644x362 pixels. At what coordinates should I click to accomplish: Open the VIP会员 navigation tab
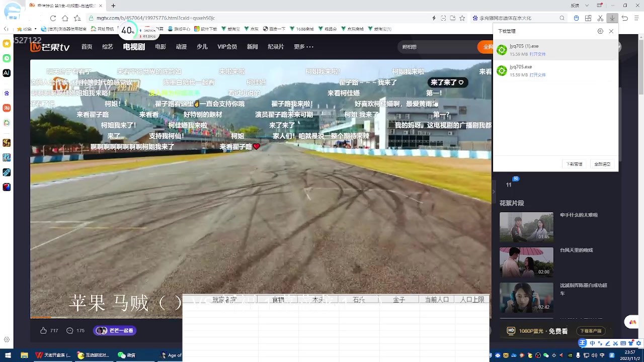pyautogui.click(x=227, y=47)
